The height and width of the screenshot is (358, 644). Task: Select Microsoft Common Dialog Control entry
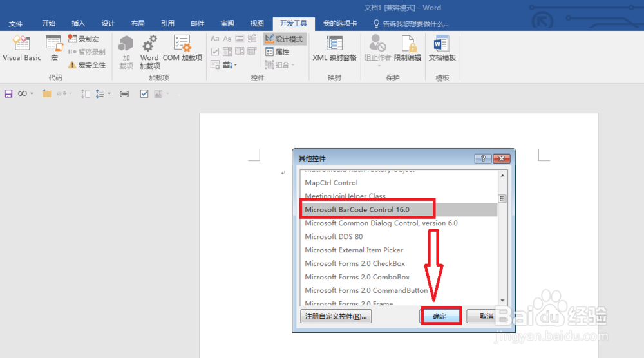[x=399, y=223]
